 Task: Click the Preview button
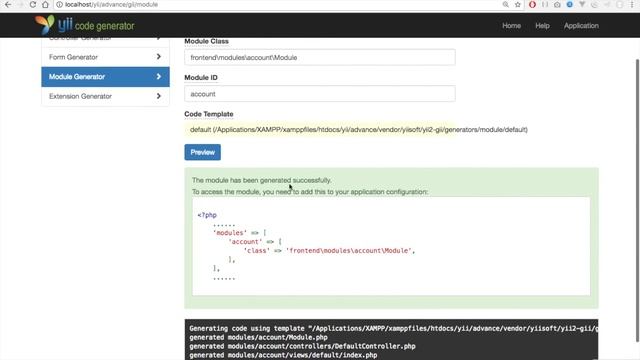(x=202, y=152)
